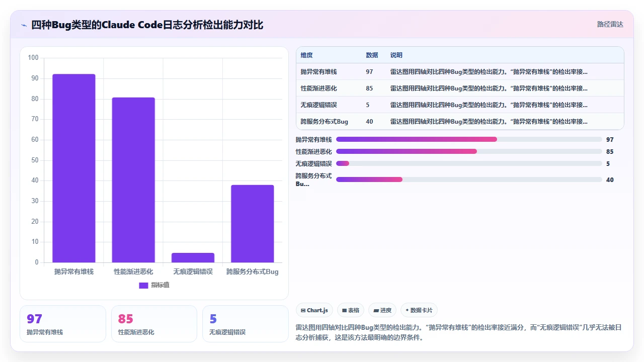Image resolution: width=644 pixels, height=362 pixels.
Task: Select table row 跨服务分布式Bug
Action: click(460, 122)
